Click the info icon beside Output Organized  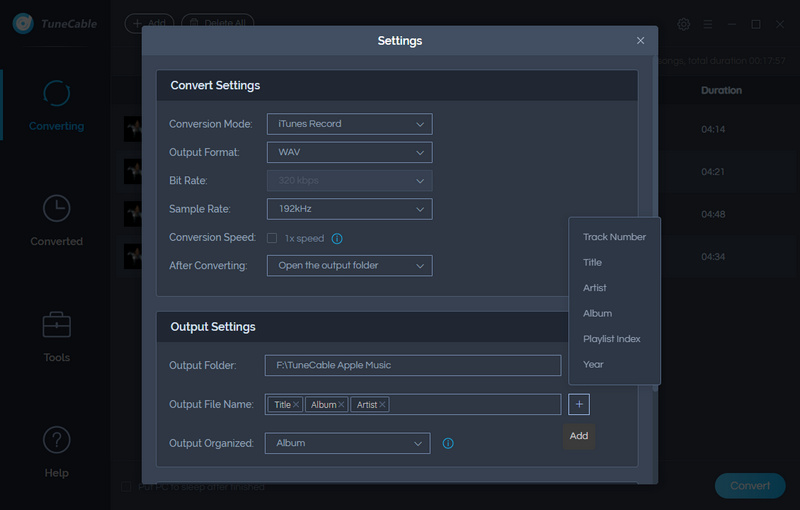point(448,443)
